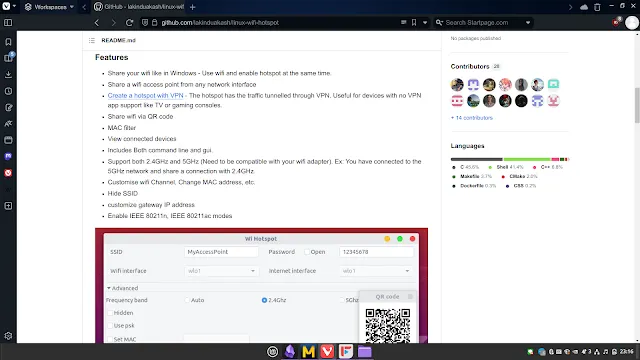
Task: Open the file manager folder in taskbar
Action: [x=364, y=351]
